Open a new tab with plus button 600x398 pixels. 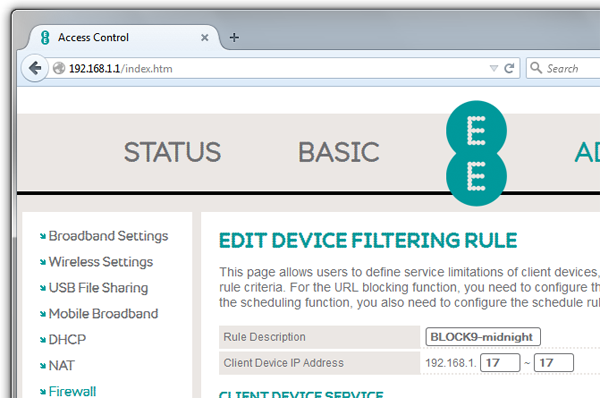(x=234, y=38)
